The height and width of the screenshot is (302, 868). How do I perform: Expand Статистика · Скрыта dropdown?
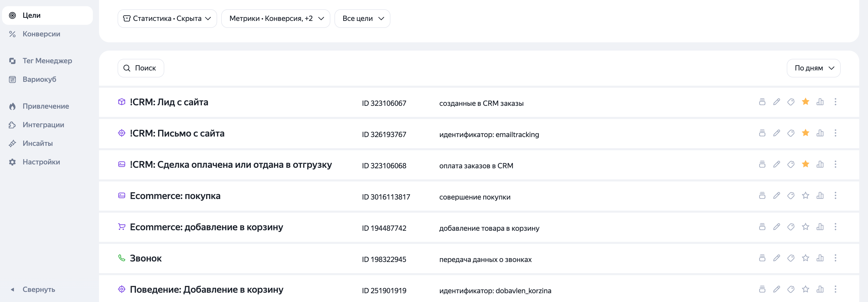[x=167, y=19]
